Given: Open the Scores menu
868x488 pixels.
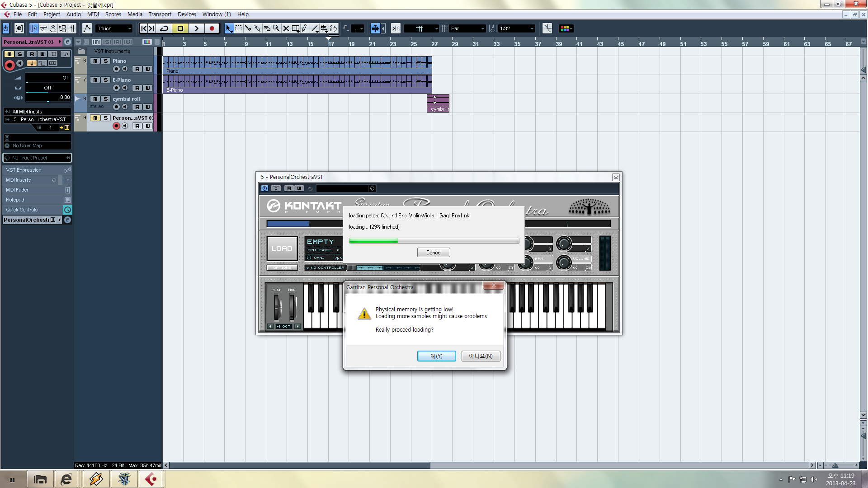Looking at the screenshot, I should (113, 14).
